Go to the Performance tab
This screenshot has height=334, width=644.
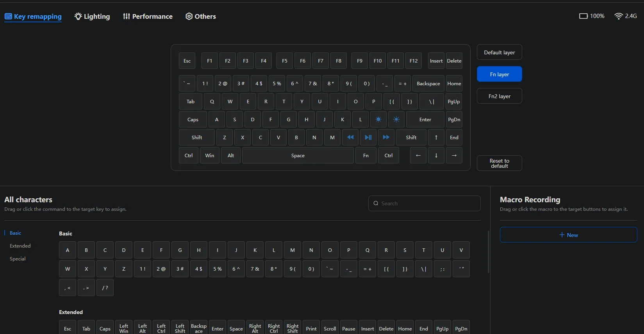coord(148,16)
